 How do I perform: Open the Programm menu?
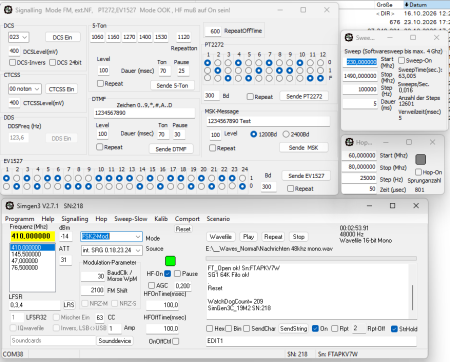tap(19, 219)
